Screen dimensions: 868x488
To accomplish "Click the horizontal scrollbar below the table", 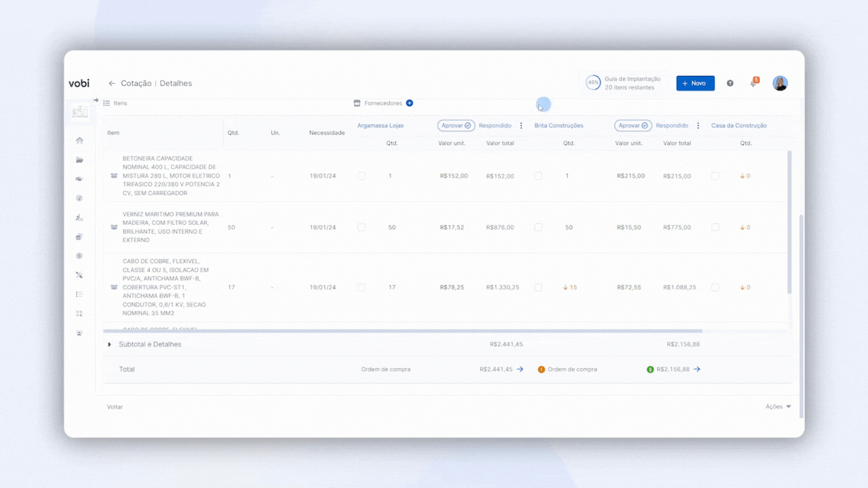I will tap(403, 331).
